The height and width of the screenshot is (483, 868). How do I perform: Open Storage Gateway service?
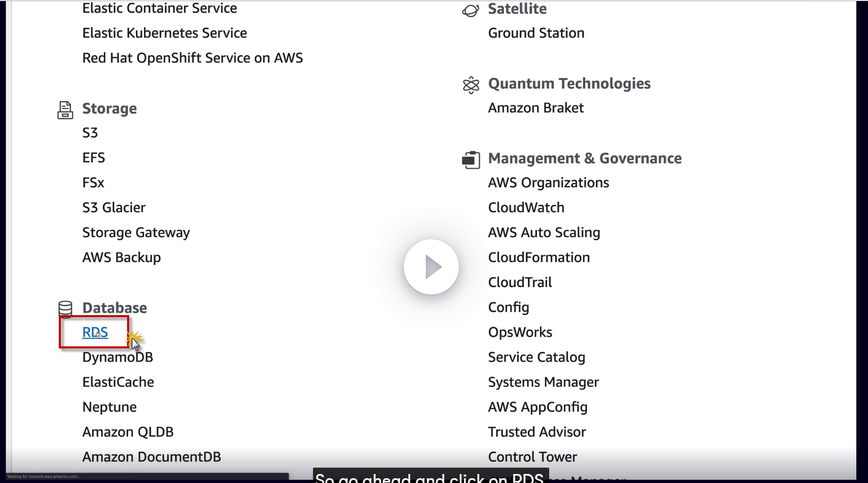(136, 232)
